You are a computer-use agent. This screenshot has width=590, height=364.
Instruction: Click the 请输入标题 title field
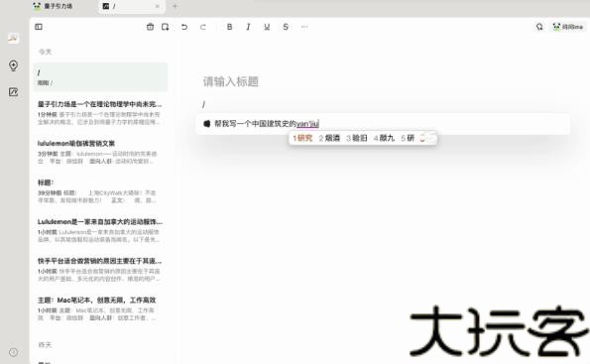[231, 81]
